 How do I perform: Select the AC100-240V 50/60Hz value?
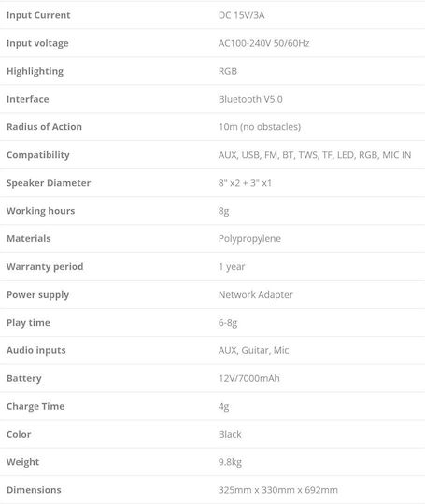[263, 43]
